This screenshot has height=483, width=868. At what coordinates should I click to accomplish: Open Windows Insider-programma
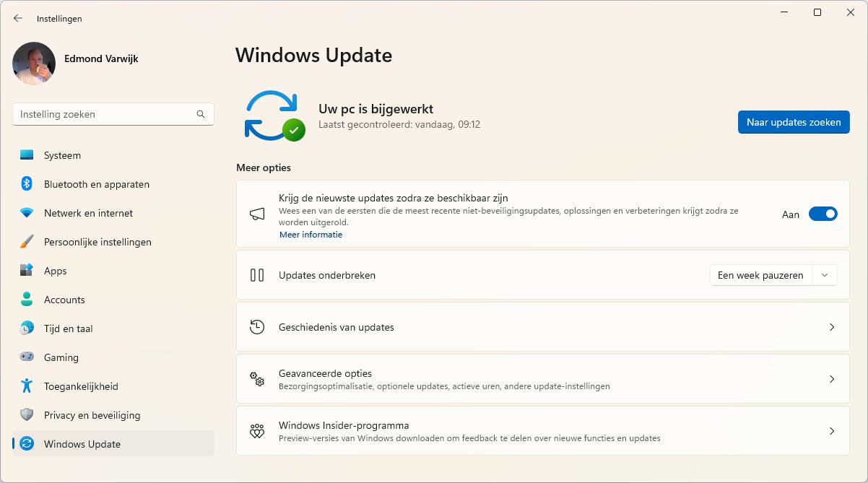[543, 431]
